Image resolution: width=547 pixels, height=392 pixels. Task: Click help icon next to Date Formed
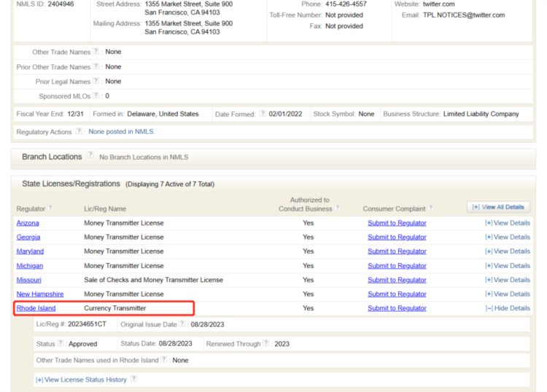click(x=262, y=114)
